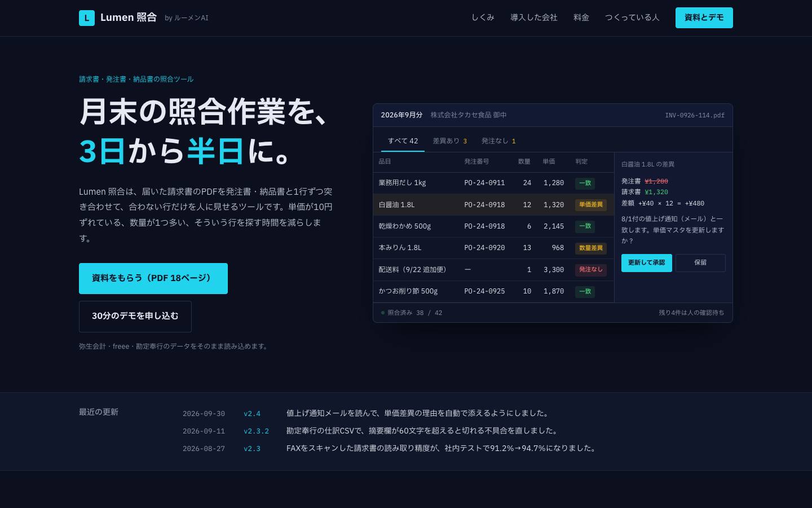The height and width of the screenshot is (508, 812).
Task: Click the 照合済み 38 / 42 status
Action: pos(412,313)
